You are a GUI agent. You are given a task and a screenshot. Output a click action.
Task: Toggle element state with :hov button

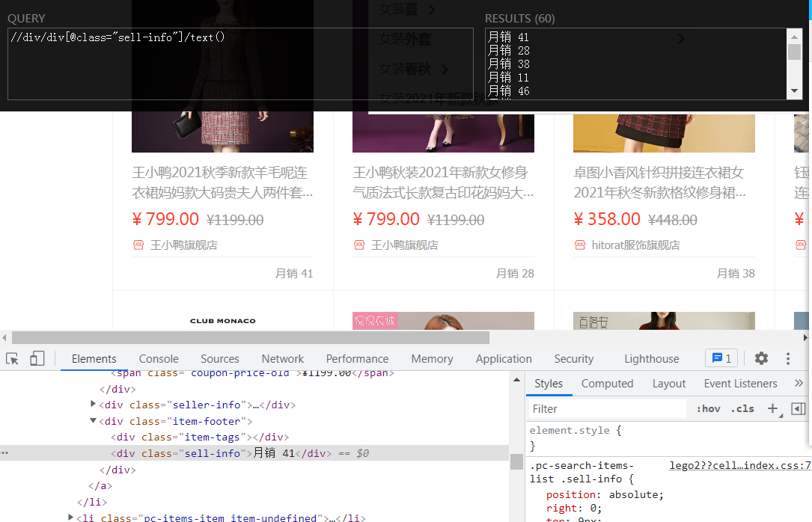[708, 408]
